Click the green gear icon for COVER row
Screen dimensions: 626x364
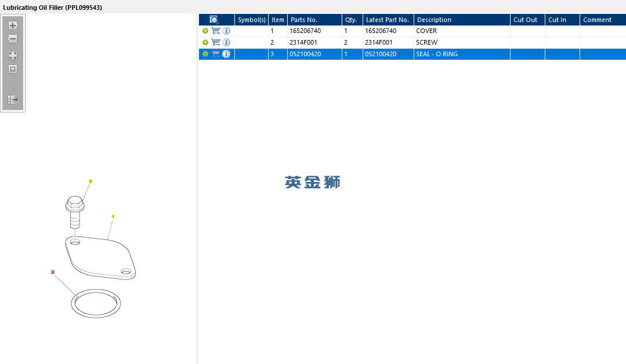click(x=205, y=31)
